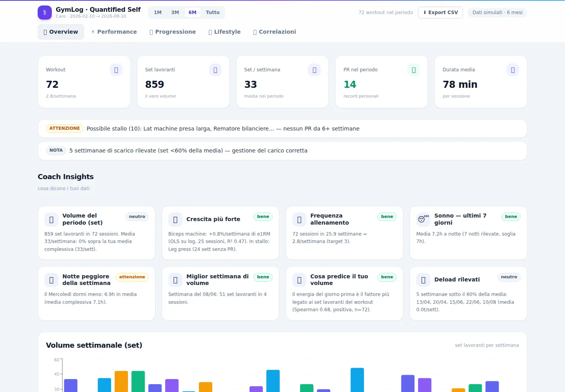Click the NOTA badge on scarico alert
565x392 pixels.
56,151
